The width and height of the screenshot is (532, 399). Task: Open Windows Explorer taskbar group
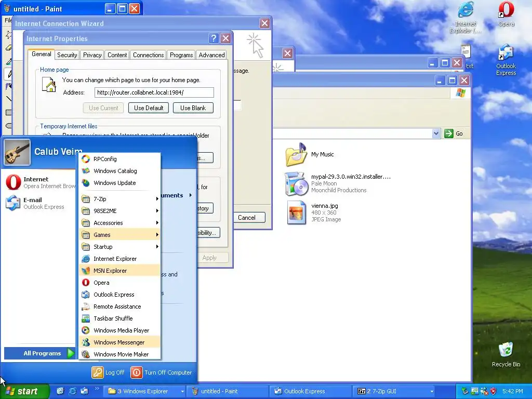coord(144,391)
